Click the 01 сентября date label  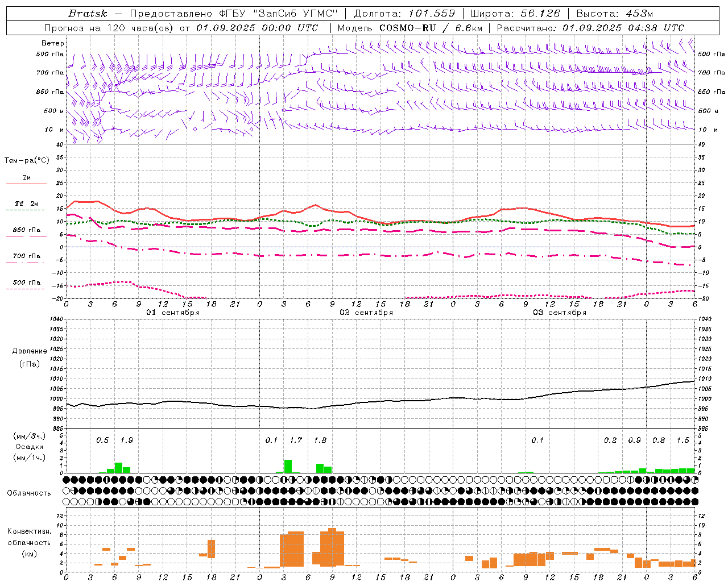173,313
